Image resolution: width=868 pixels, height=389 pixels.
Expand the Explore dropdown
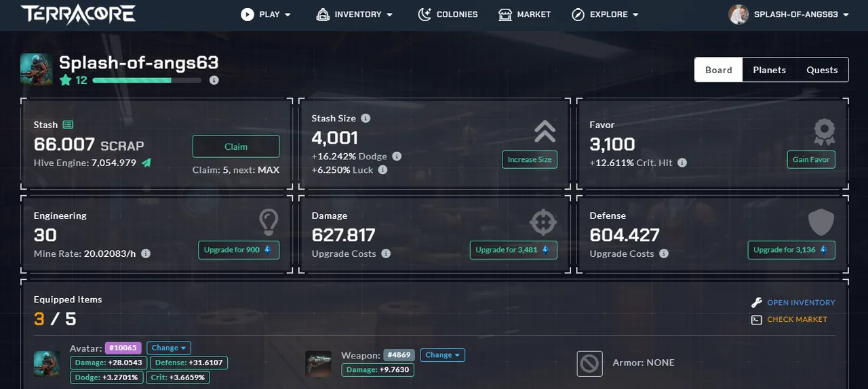[605, 14]
